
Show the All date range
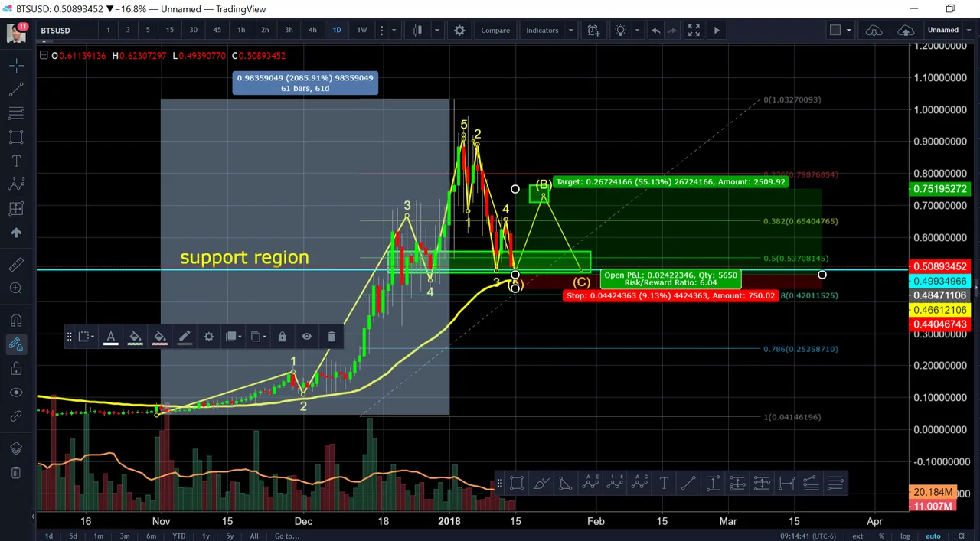(x=254, y=536)
